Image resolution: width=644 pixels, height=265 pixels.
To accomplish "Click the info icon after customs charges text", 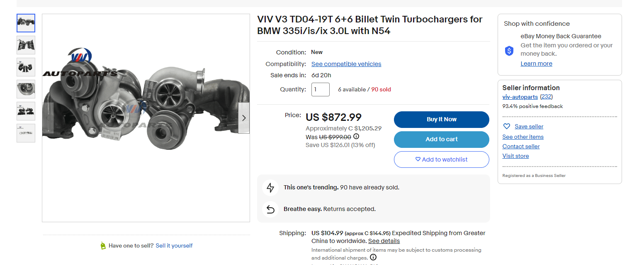I will [373, 258].
